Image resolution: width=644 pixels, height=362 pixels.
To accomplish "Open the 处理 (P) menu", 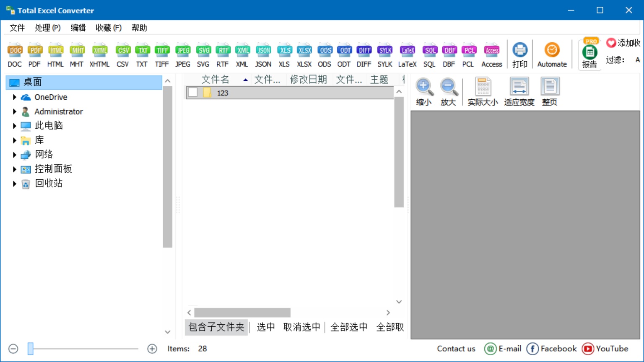I will click(x=48, y=28).
